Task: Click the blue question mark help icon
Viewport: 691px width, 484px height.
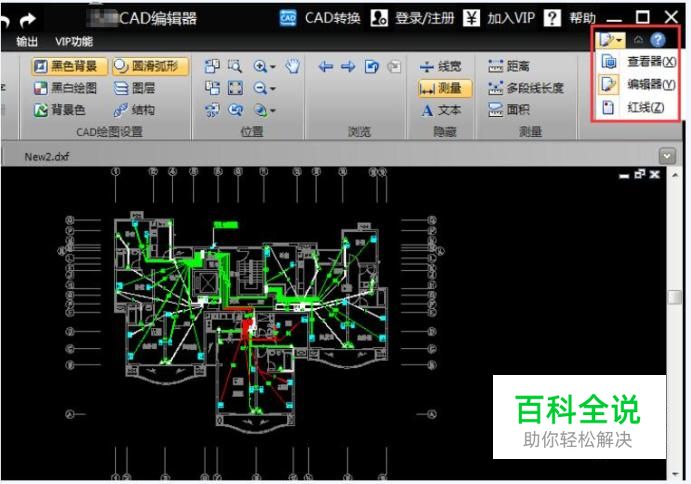Action: (658, 40)
